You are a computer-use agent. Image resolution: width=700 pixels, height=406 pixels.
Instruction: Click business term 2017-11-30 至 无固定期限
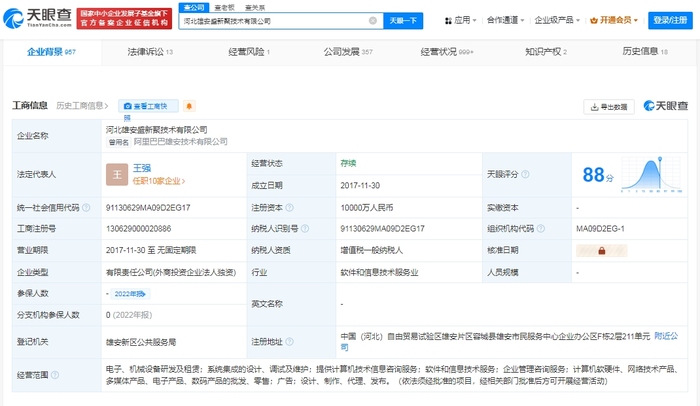pos(151,251)
